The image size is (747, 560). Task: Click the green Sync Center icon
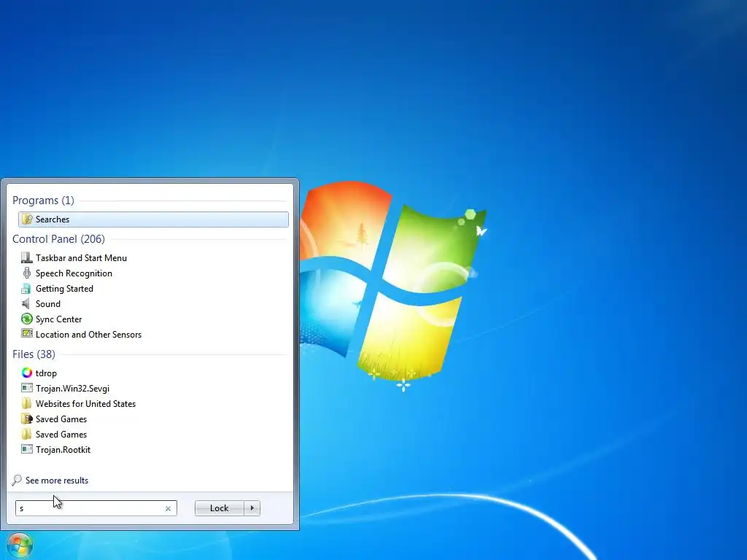27,319
